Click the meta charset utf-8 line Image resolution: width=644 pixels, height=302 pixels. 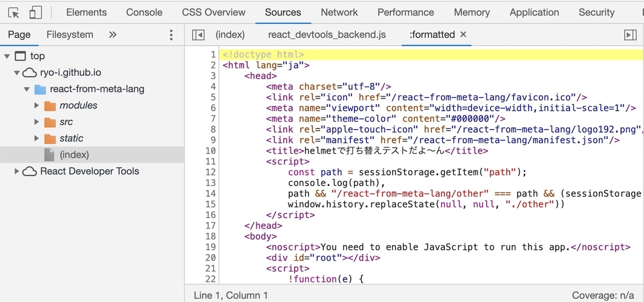328,87
